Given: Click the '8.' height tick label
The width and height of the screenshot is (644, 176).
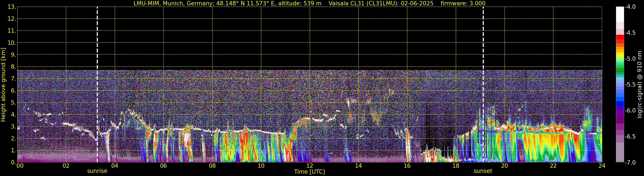Looking at the screenshot, I should point(13,67).
